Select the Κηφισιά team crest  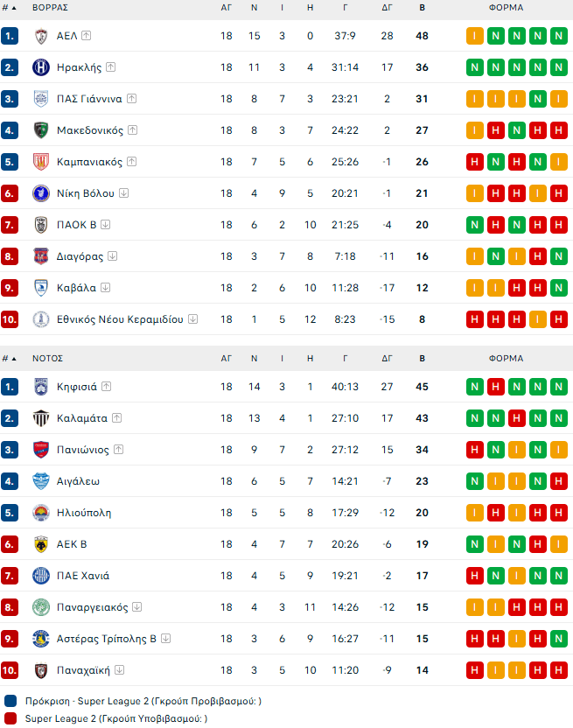(x=40, y=387)
